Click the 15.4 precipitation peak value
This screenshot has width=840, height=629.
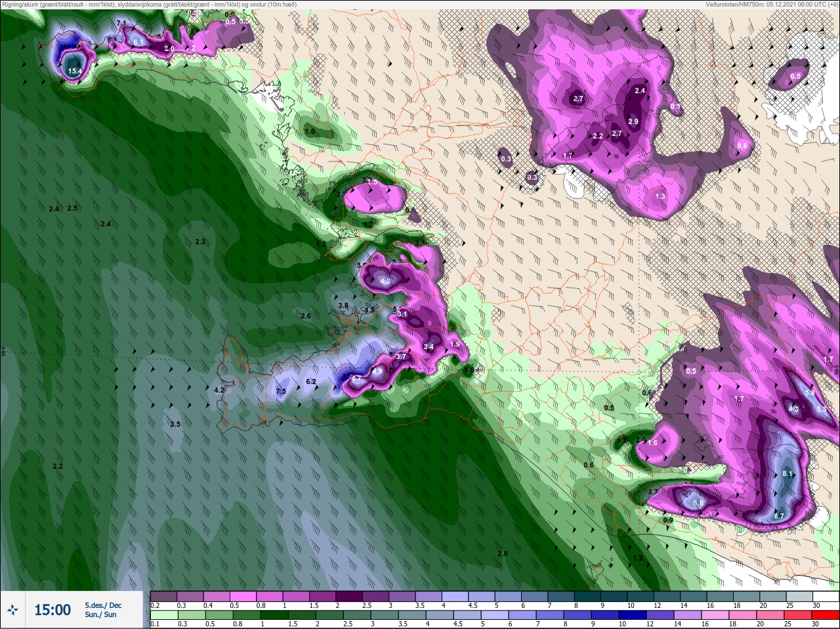(74, 71)
